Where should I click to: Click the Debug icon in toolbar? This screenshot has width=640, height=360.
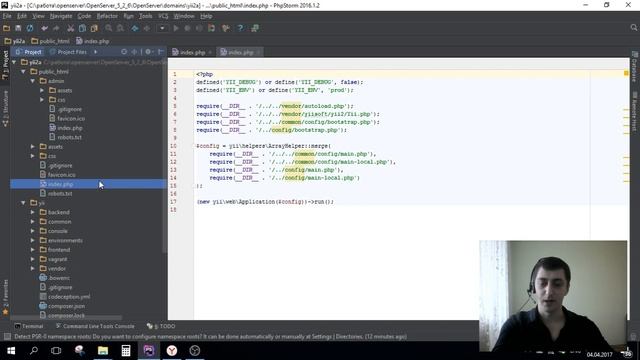point(187,28)
